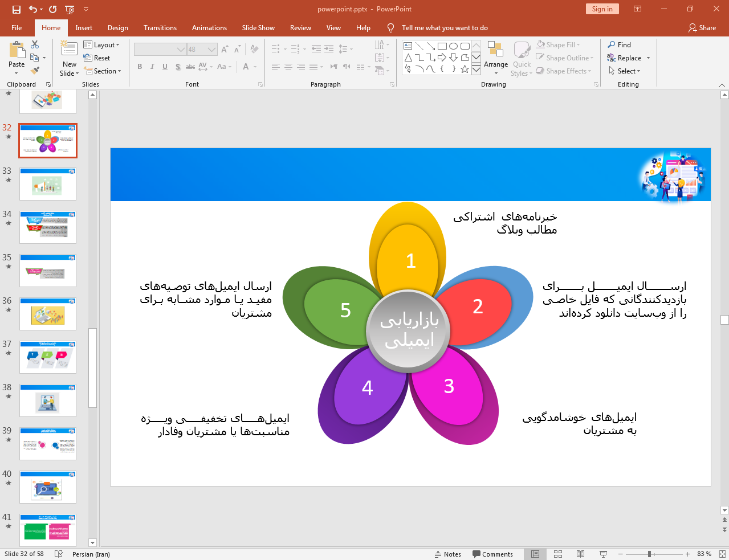Click Decrease Font Size icon
The image size is (729, 560).
coord(237,50)
